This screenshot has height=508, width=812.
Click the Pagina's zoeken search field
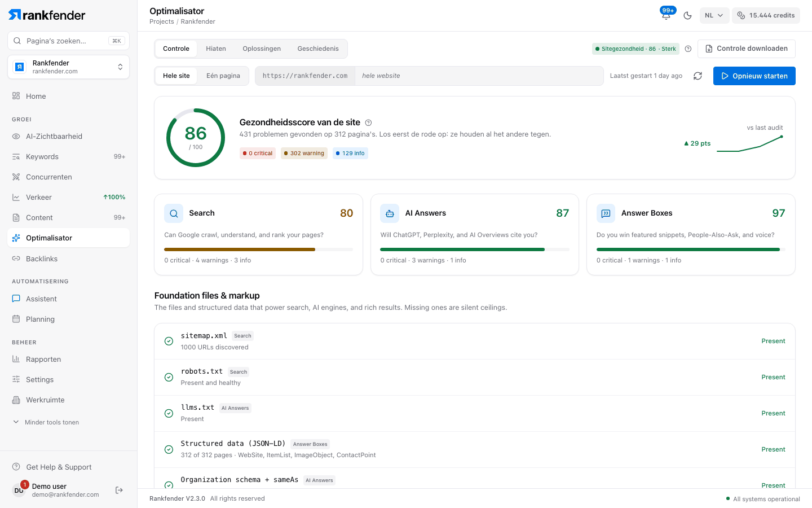(68, 41)
